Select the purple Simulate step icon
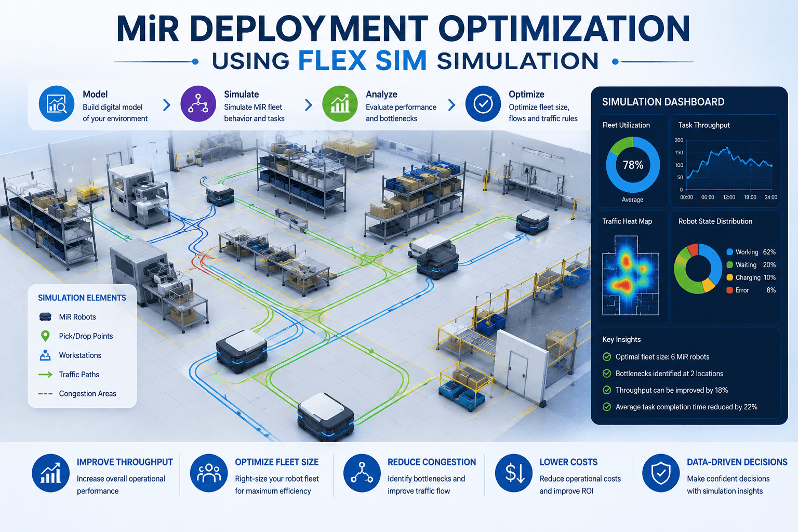This screenshot has width=798, height=532. tap(198, 104)
